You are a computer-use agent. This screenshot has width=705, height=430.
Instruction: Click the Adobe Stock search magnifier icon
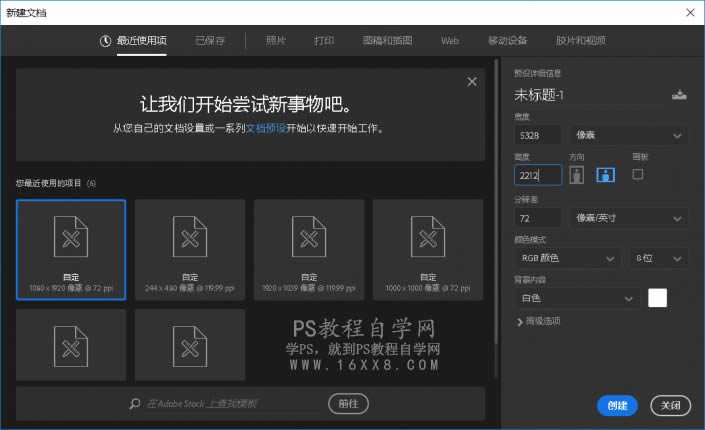coord(134,403)
